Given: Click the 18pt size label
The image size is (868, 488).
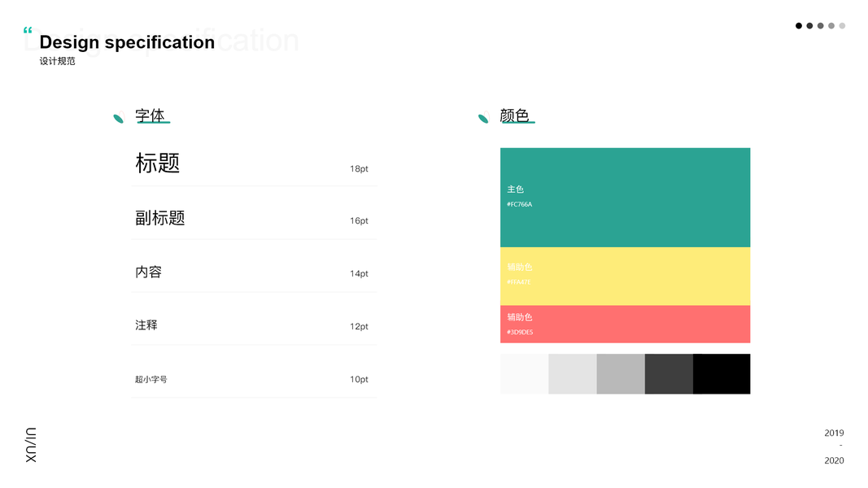Looking at the screenshot, I should click(x=359, y=169).
